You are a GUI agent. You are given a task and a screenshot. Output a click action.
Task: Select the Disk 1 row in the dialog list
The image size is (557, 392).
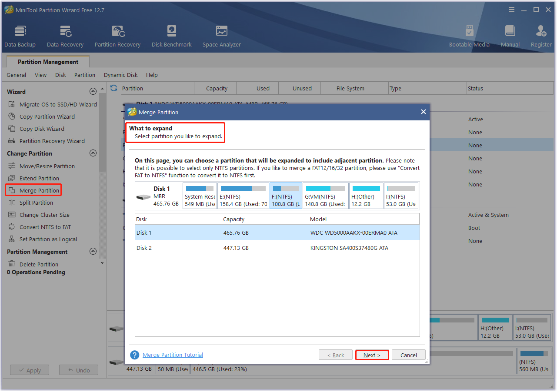pos(277,233)
